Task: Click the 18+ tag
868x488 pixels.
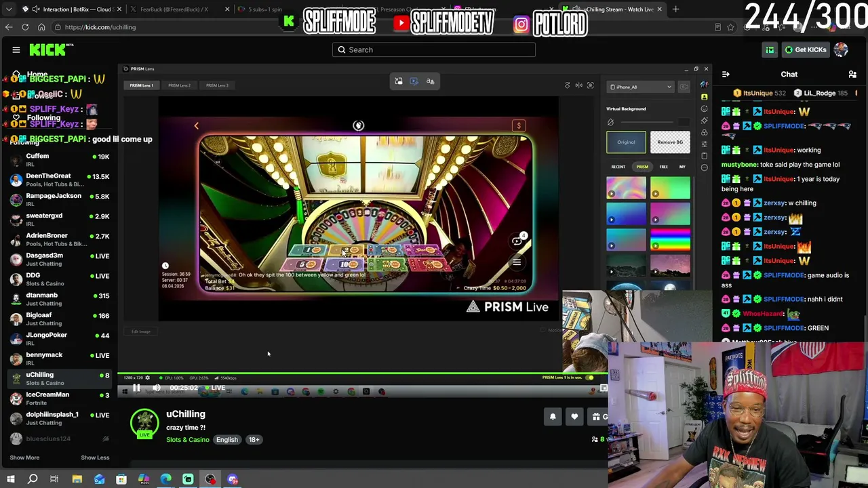Action: tap(254, 440)
